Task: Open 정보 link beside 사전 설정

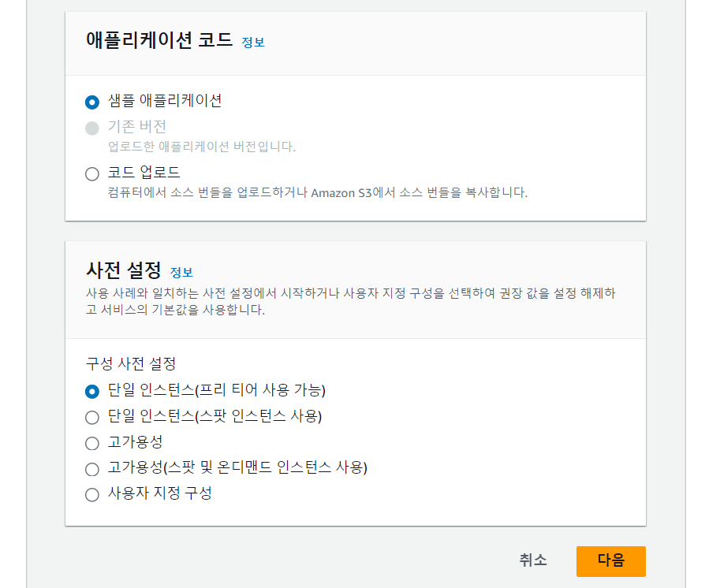Action: (x=181, y=273)
